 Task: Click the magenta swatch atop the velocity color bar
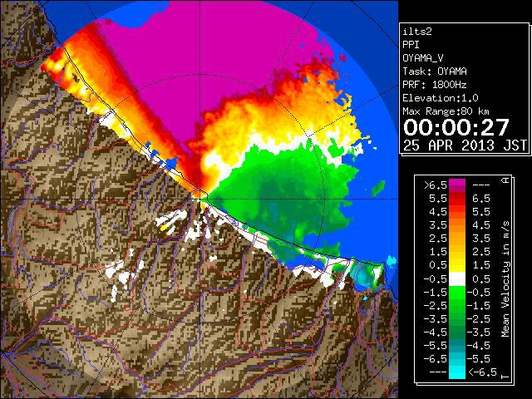click(x=457, y=183)
